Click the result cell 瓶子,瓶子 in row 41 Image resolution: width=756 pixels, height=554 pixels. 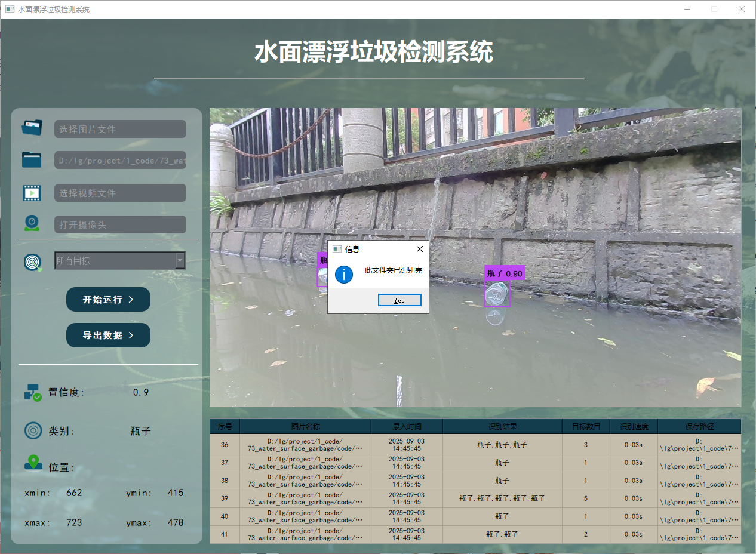502,534
